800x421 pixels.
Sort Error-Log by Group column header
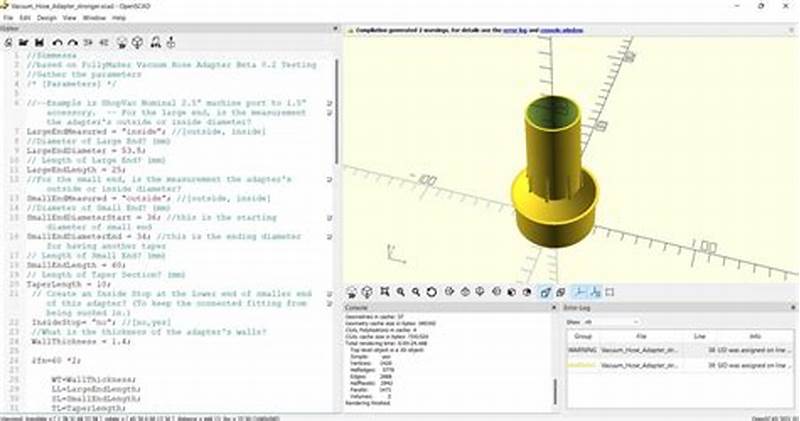pos(583,336)
